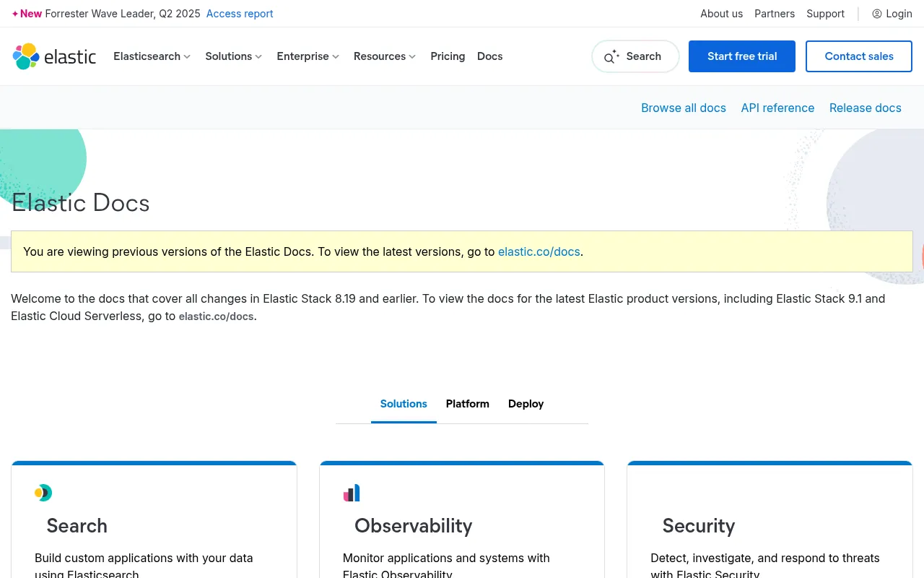
Task: Switch to the Solutions tab
Action: (x=404, y=404)
